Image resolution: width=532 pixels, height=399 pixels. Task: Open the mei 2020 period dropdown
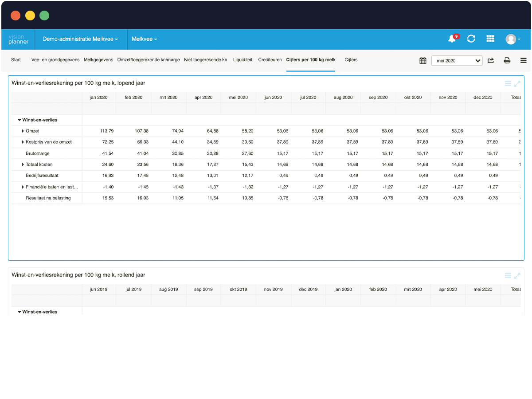click(x=457, y=61)
